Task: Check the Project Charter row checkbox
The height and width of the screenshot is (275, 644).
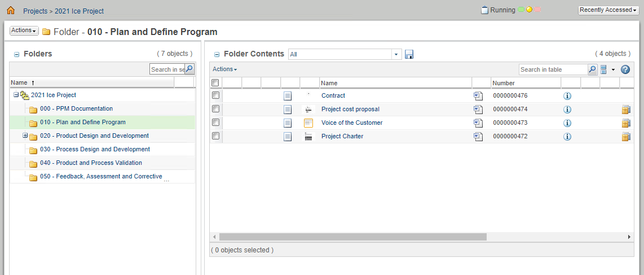Action: (x=215, y=136)
